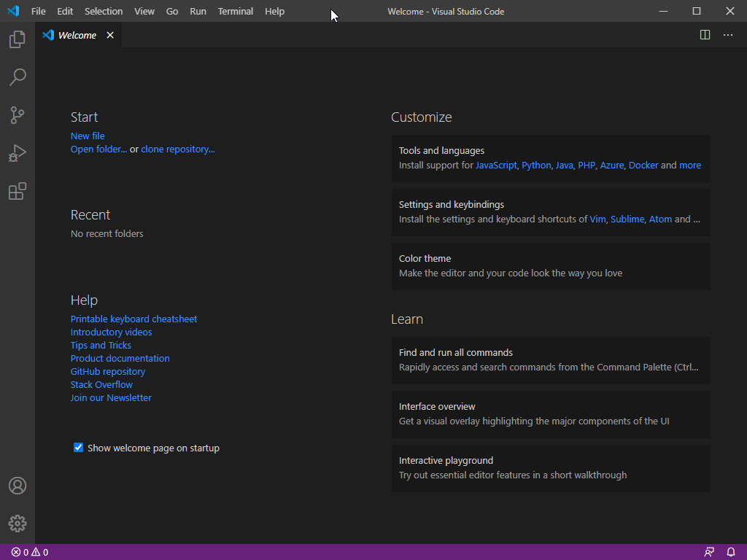Open the Extensions view icon
The height and width of the screenshot is (560, 747).
click(18, 191)
